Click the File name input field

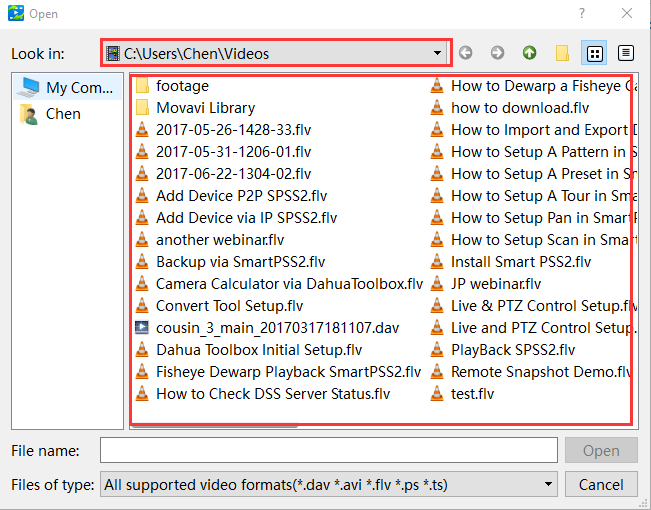point(329,451)
